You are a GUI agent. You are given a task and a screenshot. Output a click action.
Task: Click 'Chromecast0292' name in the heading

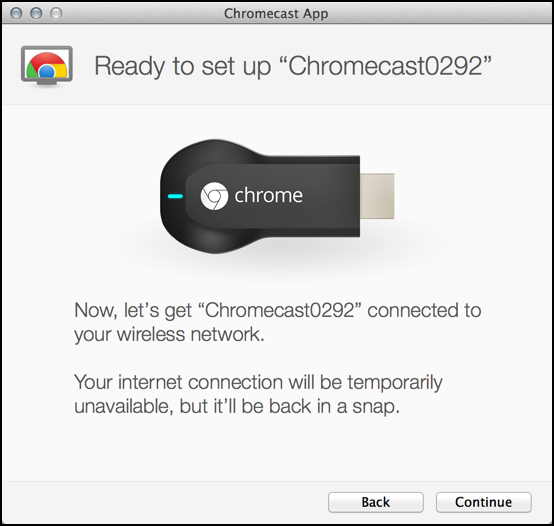(x=390, y=66)
